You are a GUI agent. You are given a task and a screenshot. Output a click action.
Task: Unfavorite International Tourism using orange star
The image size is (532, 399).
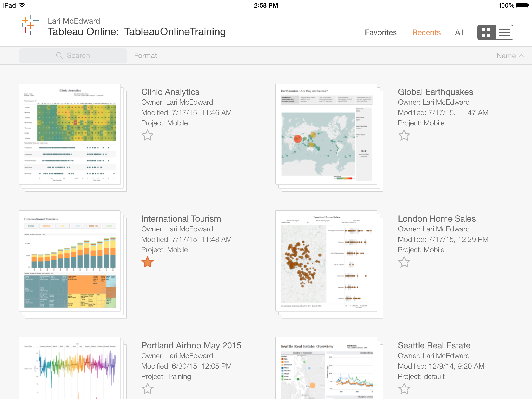point(147,262)
